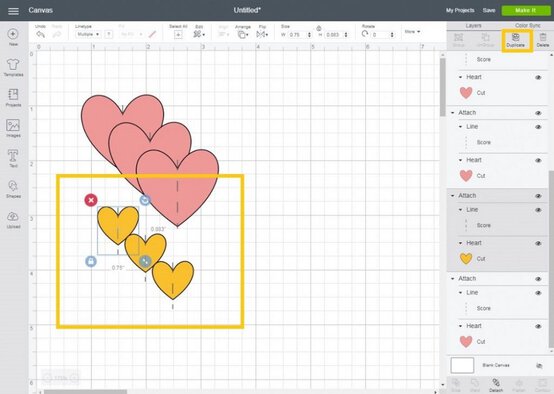Viewport: 554px width, 394px height.
Task: Open the Projects library
Action: point(13,95)
